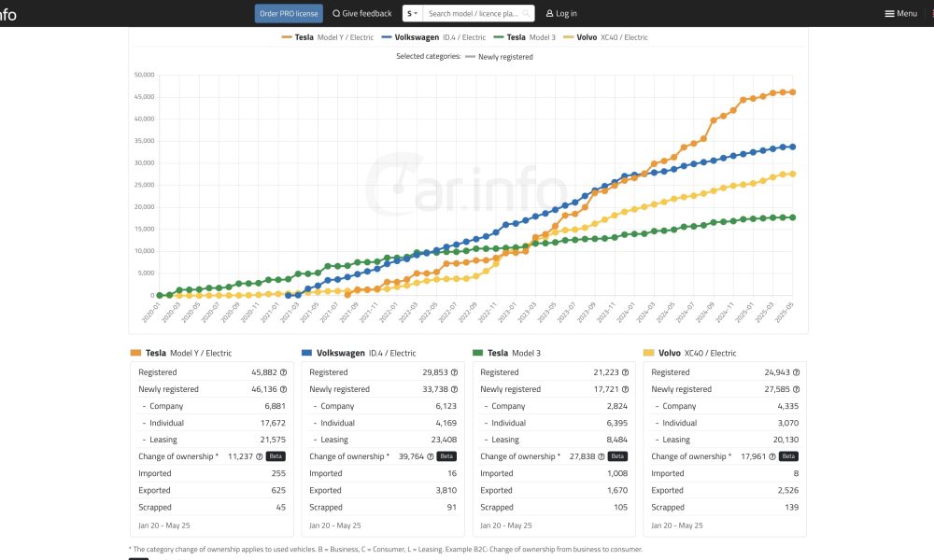Screen dimensions: 934x560
Task: Toggle Tesla Model Y / Electric legend entry
Action: tap(328, 37)
